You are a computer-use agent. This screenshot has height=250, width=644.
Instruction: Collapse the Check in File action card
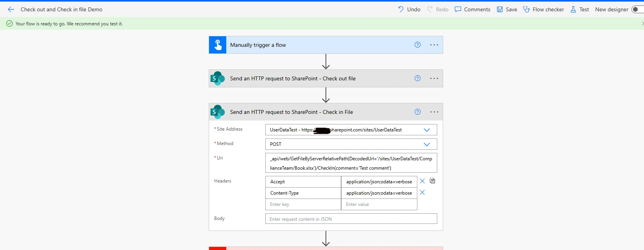point(326,112)
